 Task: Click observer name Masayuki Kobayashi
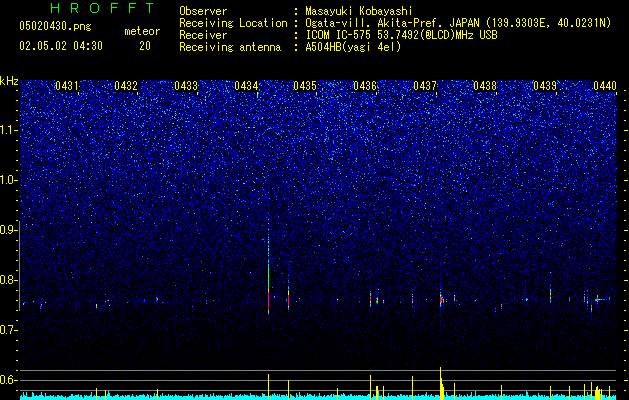(359, 11)
